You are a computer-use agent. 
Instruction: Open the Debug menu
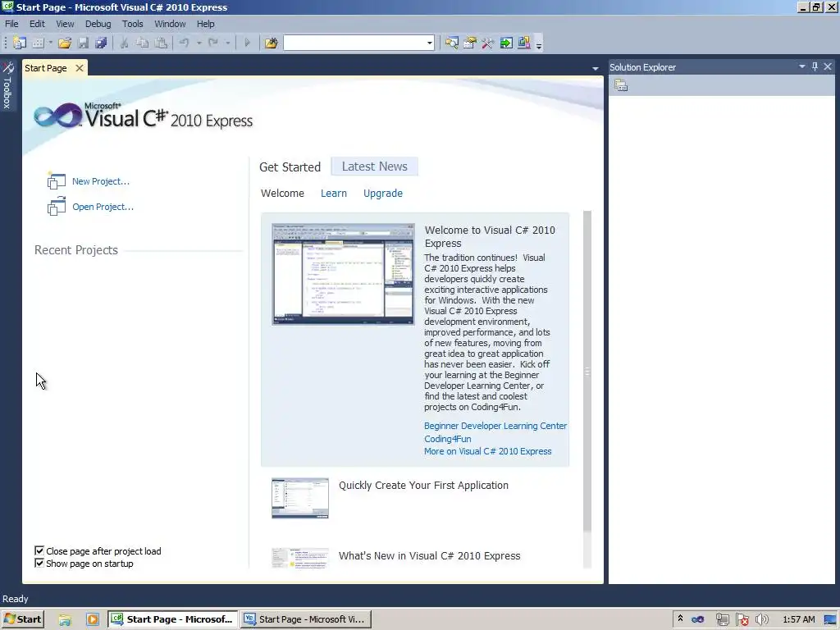[98, 24]
